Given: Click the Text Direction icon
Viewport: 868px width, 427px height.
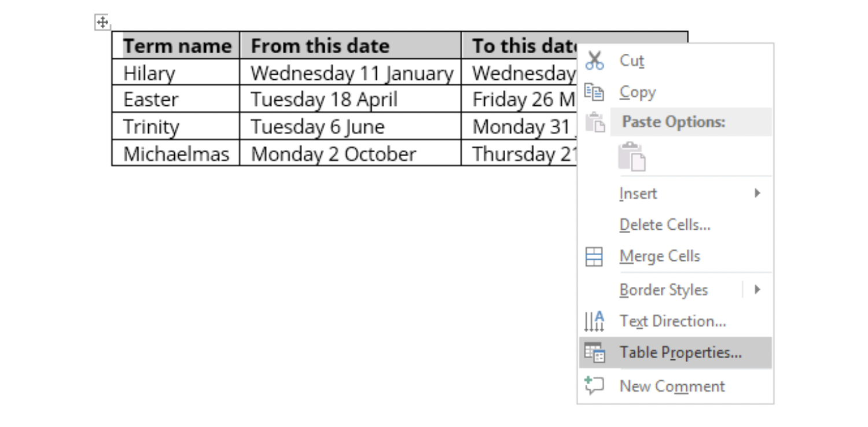Looking at the screenshot, I should pyautogui.click(x=594, y=321).
